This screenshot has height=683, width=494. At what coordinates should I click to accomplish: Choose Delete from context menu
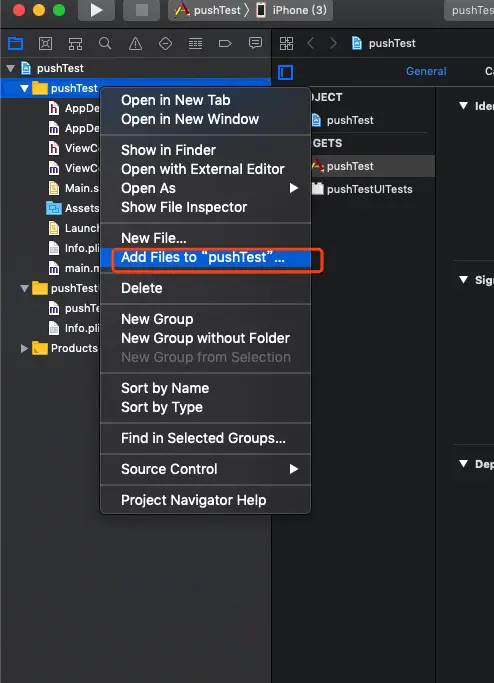point(205,288)
